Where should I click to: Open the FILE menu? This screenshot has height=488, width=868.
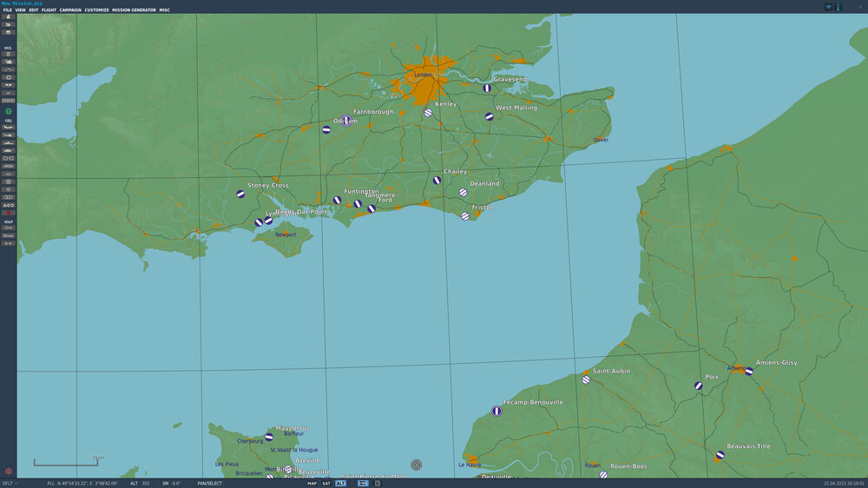pos(8,10)
